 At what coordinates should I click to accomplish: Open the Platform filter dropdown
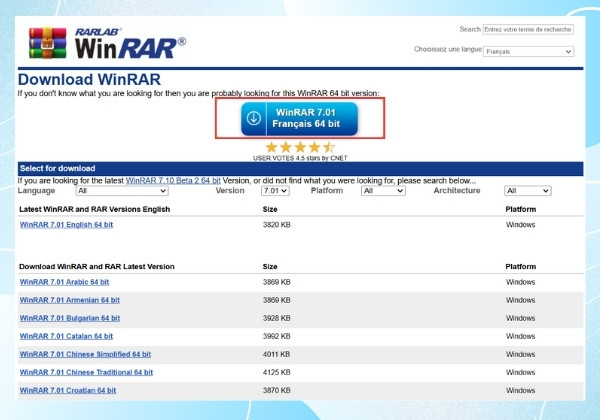383,191
